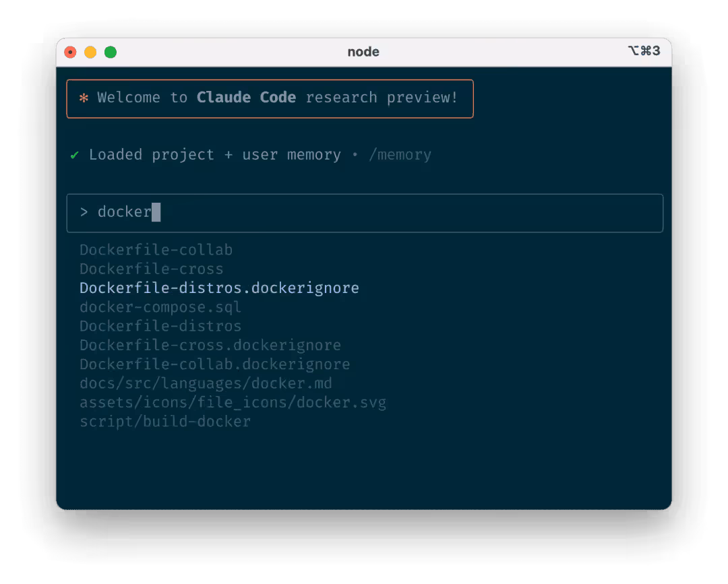728x584 pixels.
Task: Close the node terminal window
Action: click(x=70, y=53)
